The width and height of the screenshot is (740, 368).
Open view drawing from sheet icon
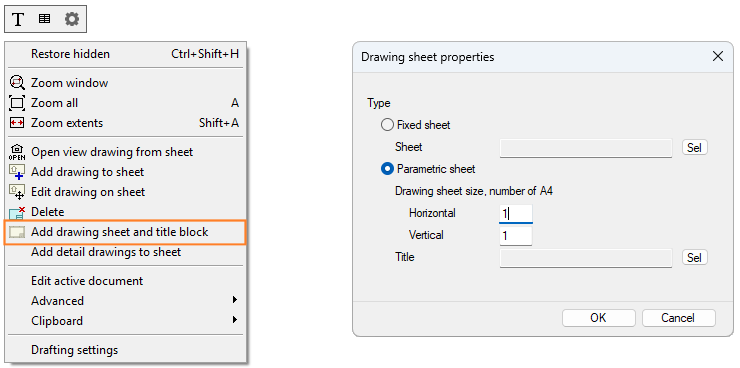click(x=17, y=152)
